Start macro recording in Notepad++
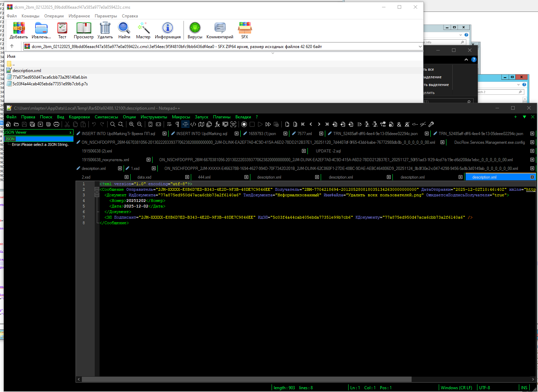538x392 pixels. tap(244, 124)
